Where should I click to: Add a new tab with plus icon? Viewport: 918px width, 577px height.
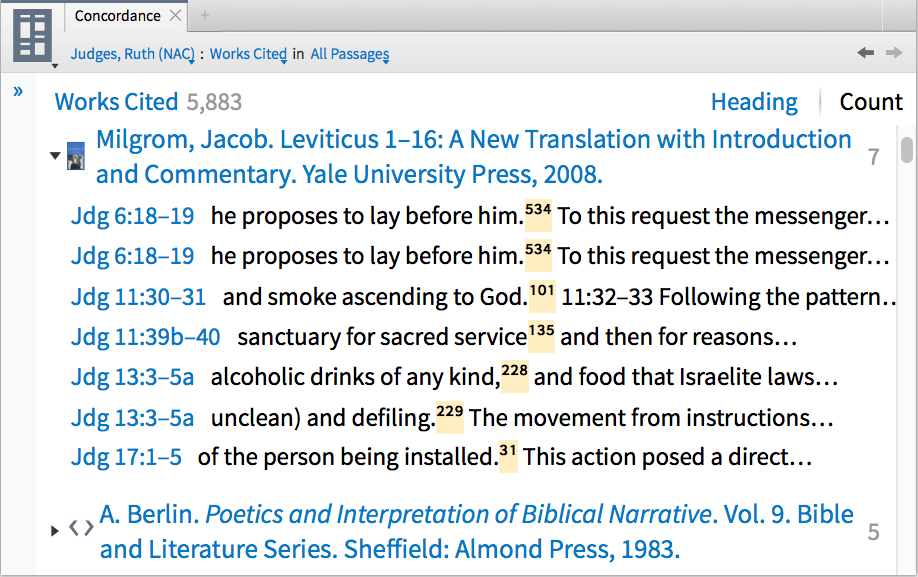click(206, 16)
